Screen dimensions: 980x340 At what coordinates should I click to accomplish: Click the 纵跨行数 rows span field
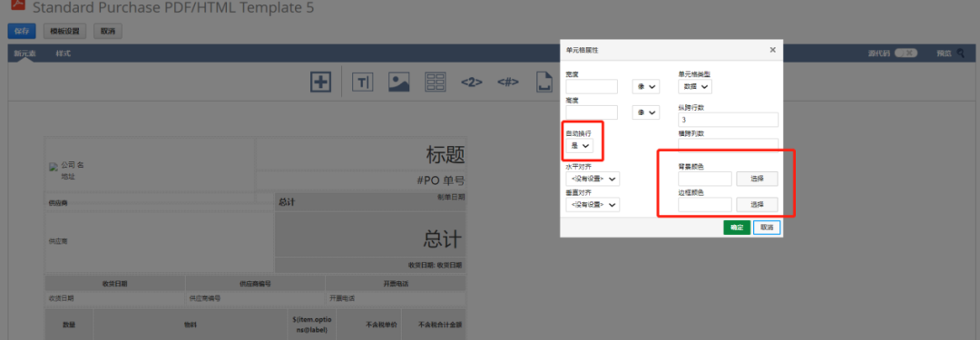tap(728, 120)
